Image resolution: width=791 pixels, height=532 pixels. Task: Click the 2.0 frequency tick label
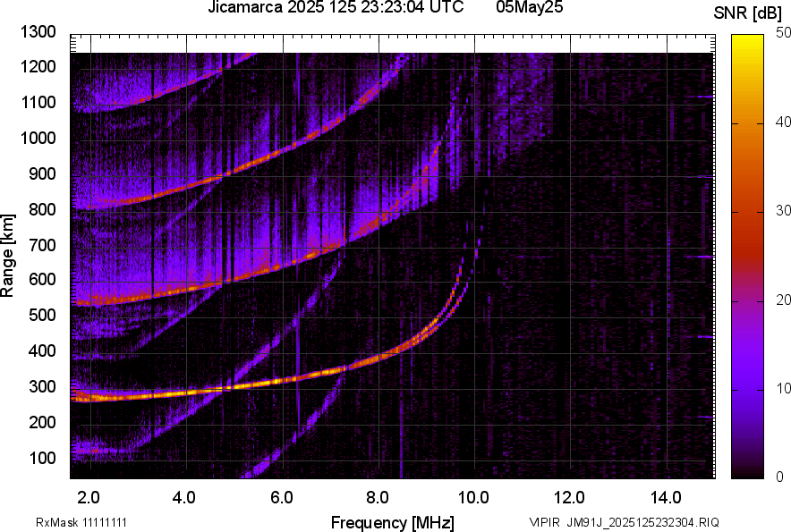click(89, 498)
